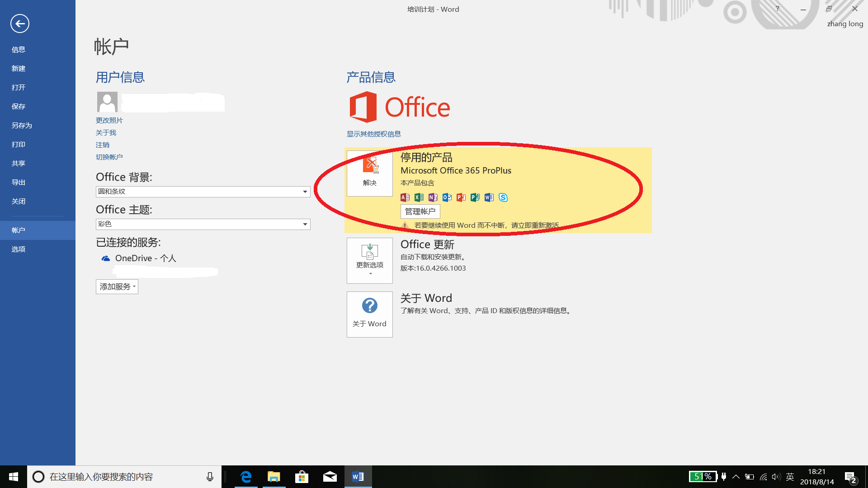This screenshot has width=868, height=488.
Task: Select 选项 in the sidebar menu
Action: click(19, 249)
